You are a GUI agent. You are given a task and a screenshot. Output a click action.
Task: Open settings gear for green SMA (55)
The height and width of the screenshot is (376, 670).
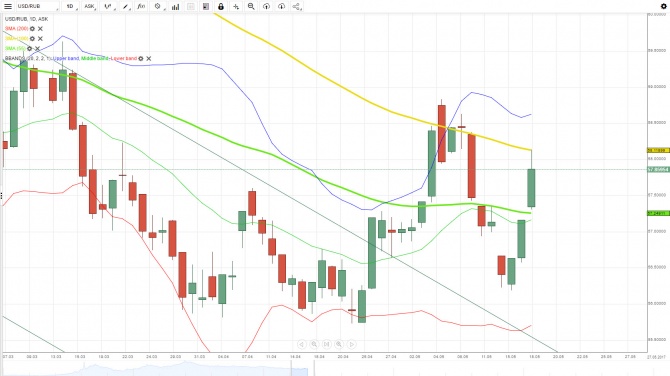(29, 49)
